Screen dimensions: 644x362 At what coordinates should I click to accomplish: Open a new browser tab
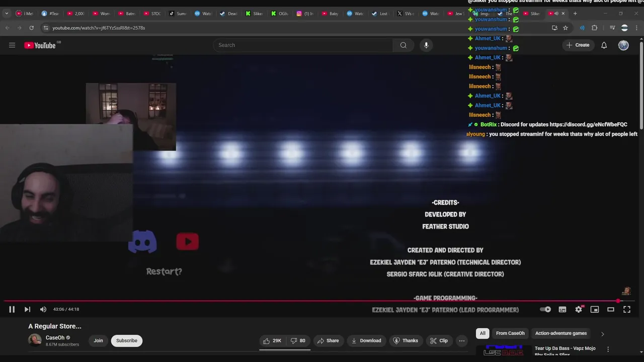(x=575, y=14)
